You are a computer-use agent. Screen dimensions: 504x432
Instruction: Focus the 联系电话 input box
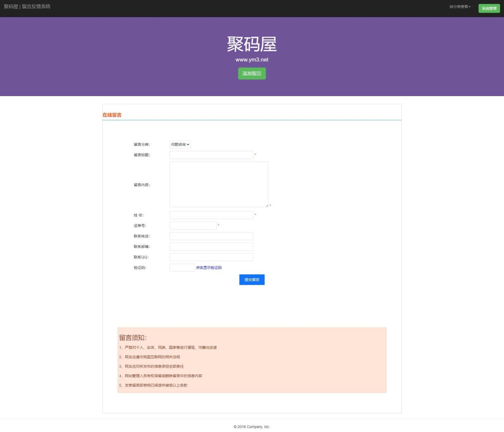pos(211,236)
